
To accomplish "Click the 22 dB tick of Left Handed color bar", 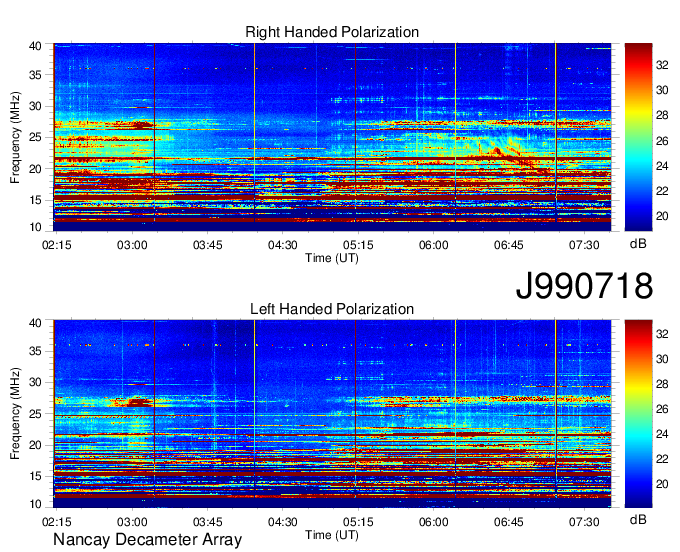I will [x=662, y=459].
